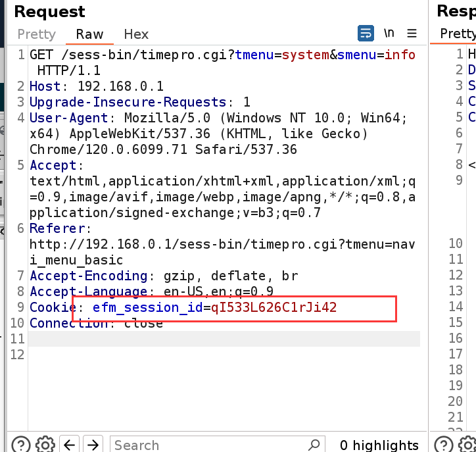Image resolution: width=476 pixels, height=452 pixels.
Task: Open the Response pane Pretty tab
Action: coord(458,34)
